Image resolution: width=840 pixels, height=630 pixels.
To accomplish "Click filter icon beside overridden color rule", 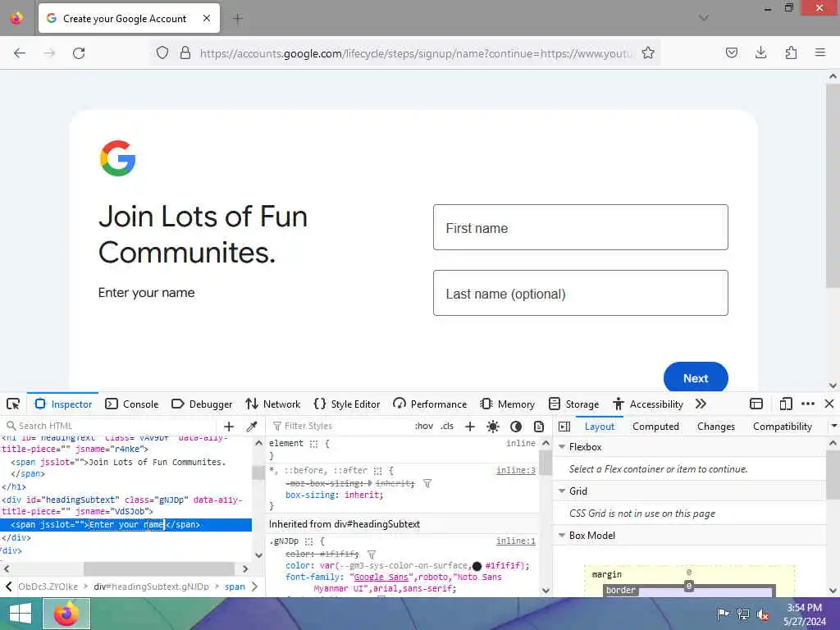I will (372, 554).
